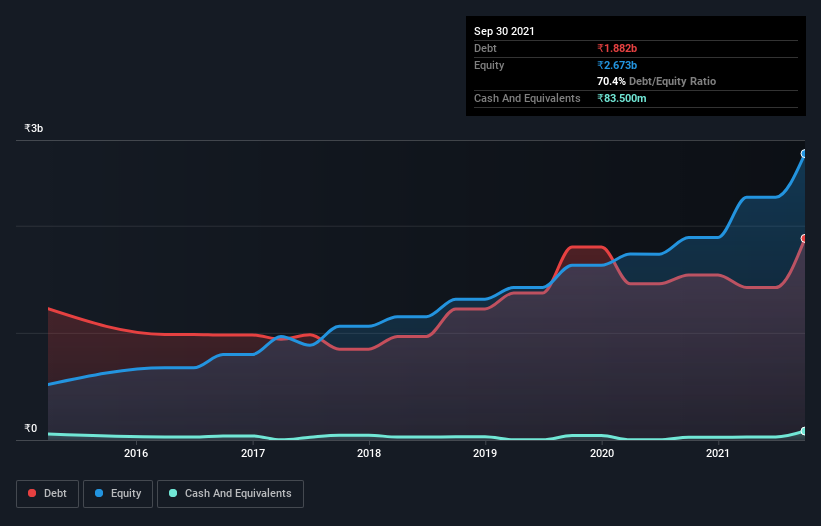Click the ₹83.500m cash value
Screen dimensions: 821x526
tap(622, 98)
